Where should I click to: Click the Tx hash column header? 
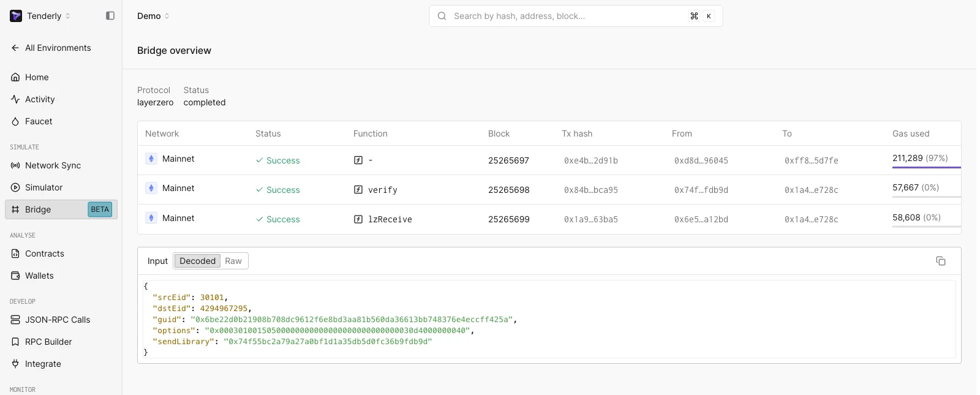coord(577,134)
